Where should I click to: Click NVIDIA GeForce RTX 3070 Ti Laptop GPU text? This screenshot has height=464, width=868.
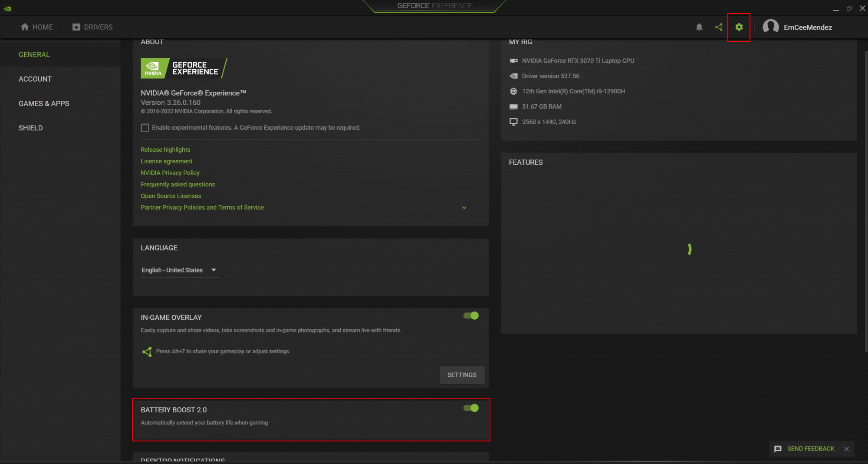(578, 61)
